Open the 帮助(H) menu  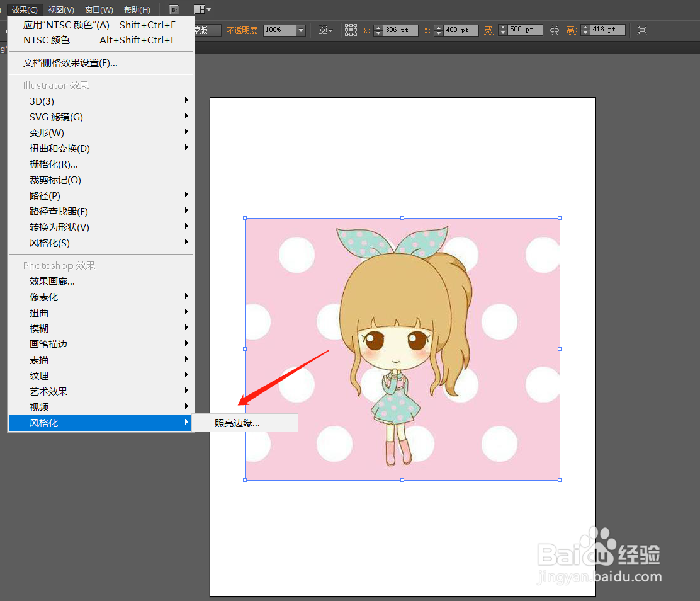[x=137, y=9]
